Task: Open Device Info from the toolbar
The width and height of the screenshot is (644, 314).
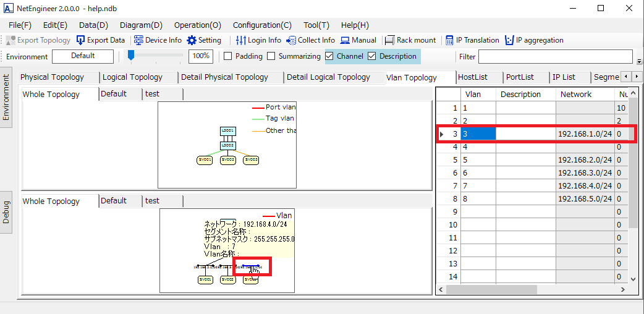Action: coord(139,40)
